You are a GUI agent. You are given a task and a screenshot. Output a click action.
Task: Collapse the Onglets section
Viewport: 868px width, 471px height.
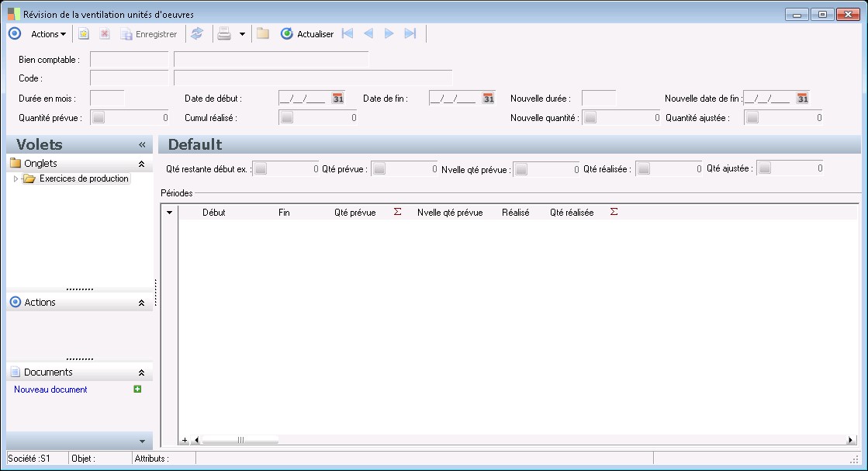(141, 164)
